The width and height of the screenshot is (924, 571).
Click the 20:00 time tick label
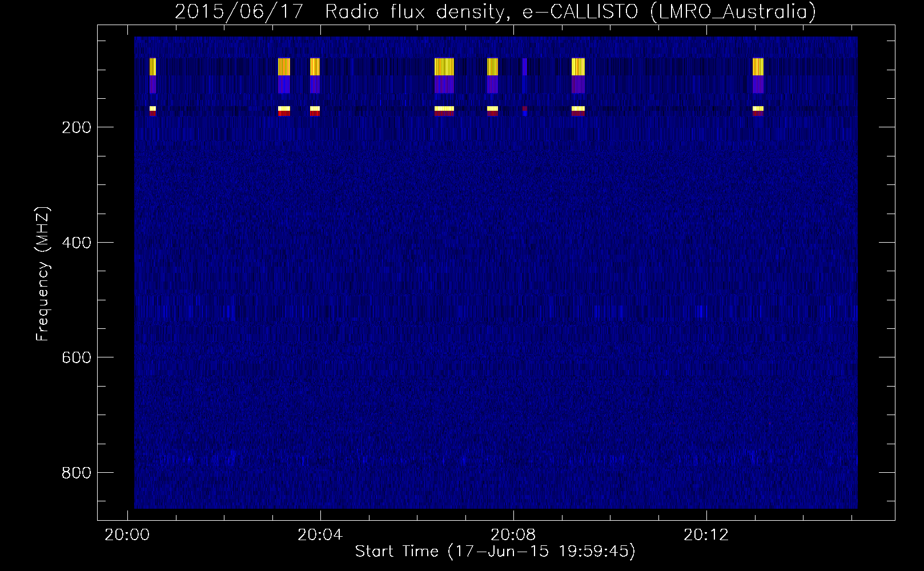[x=127, y=535]
